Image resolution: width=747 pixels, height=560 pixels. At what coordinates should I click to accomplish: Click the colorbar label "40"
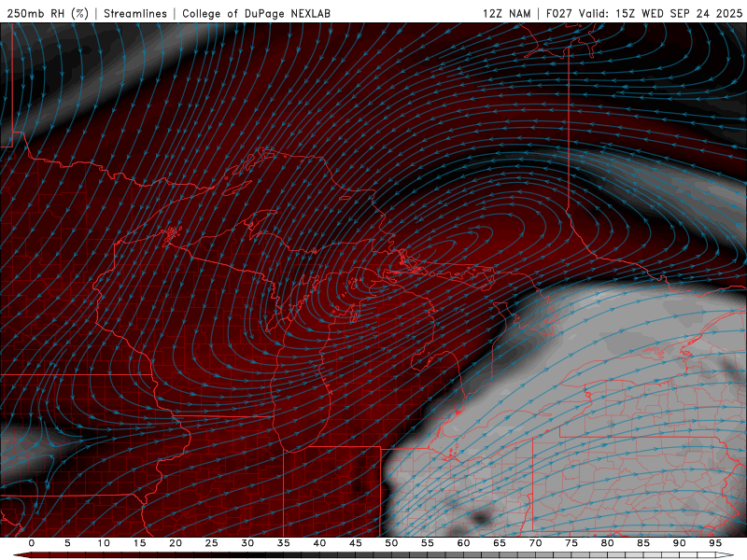[319, 543]
